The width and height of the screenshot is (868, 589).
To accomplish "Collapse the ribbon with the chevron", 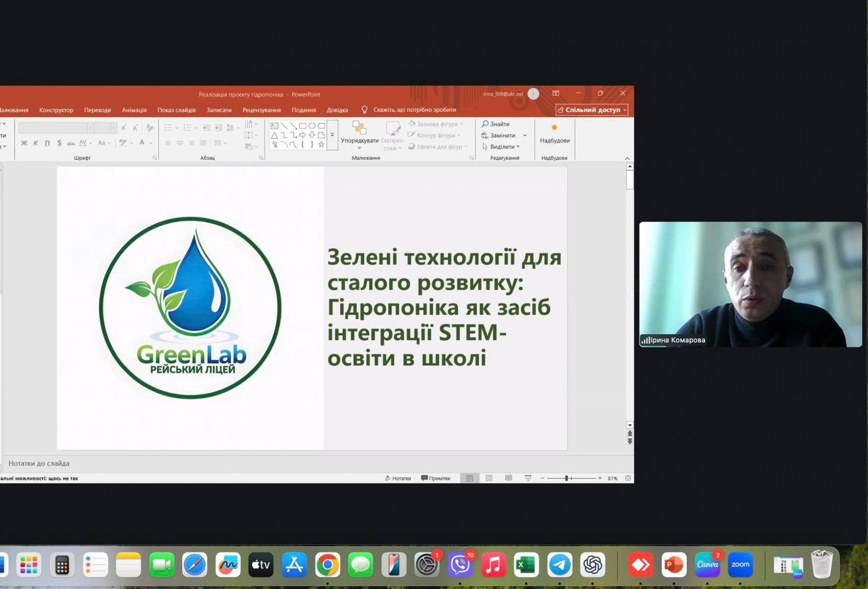I will [x=627, y=158].
